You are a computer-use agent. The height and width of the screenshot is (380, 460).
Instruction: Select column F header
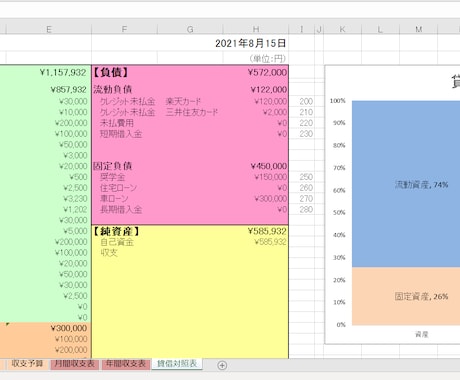click(x=124, y=29)
